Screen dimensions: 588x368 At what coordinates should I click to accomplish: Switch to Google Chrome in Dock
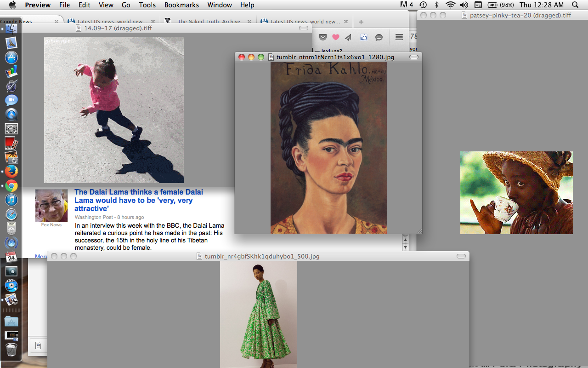tap(11, 186)
